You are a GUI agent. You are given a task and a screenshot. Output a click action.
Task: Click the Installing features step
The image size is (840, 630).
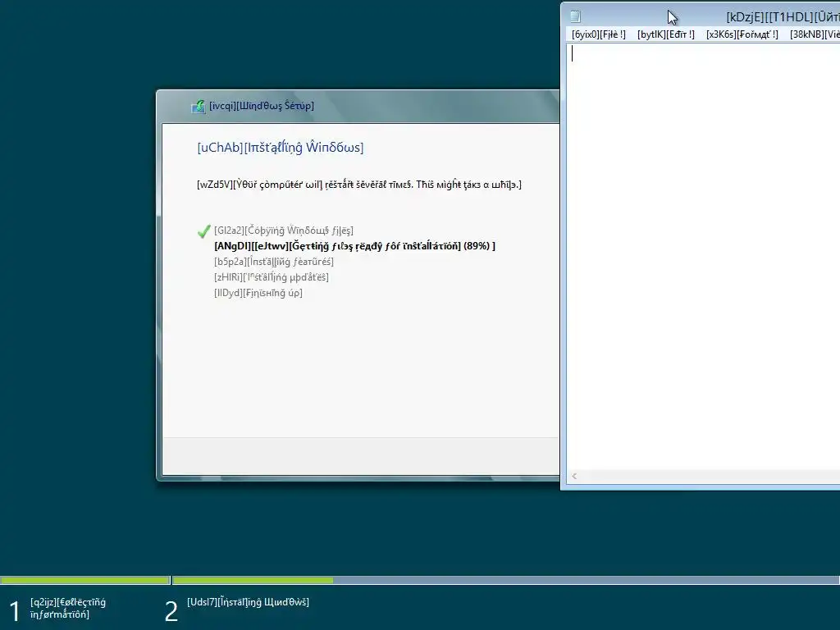(x=274, y=262)
